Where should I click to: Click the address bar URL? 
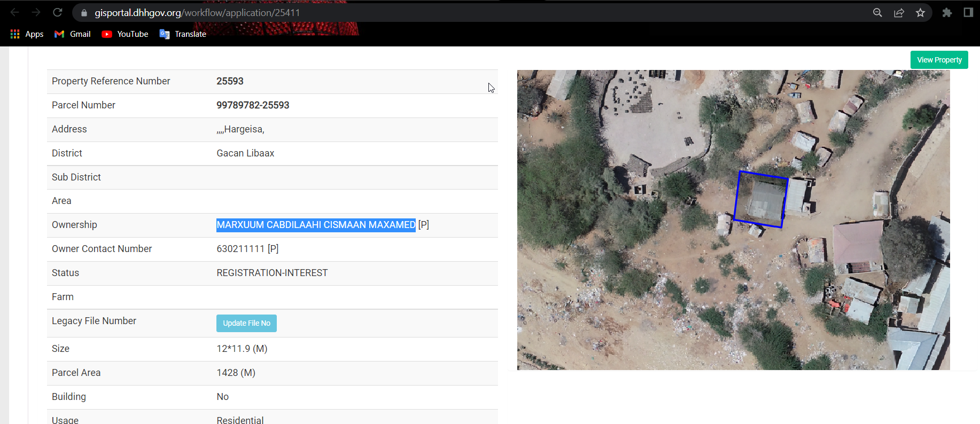pos(197,13)
